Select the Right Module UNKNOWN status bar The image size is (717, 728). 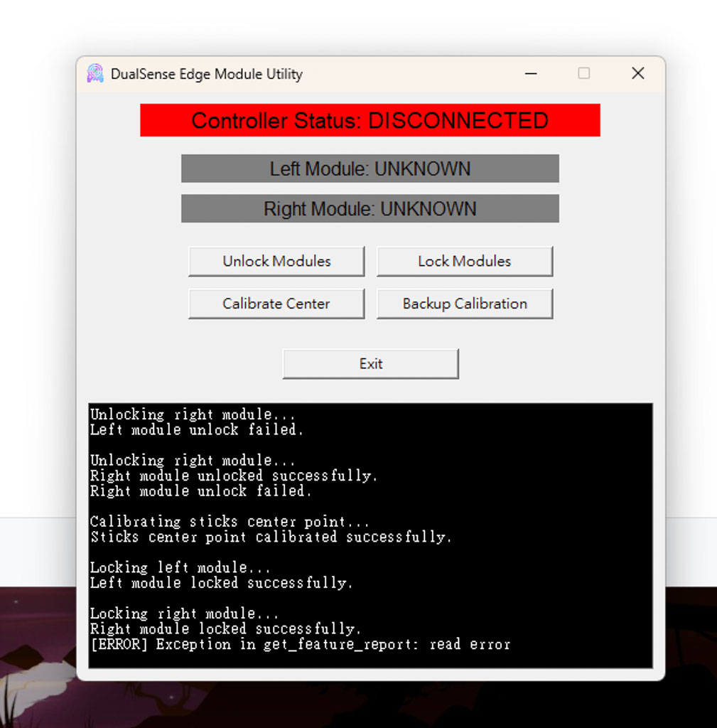(370, 209)
